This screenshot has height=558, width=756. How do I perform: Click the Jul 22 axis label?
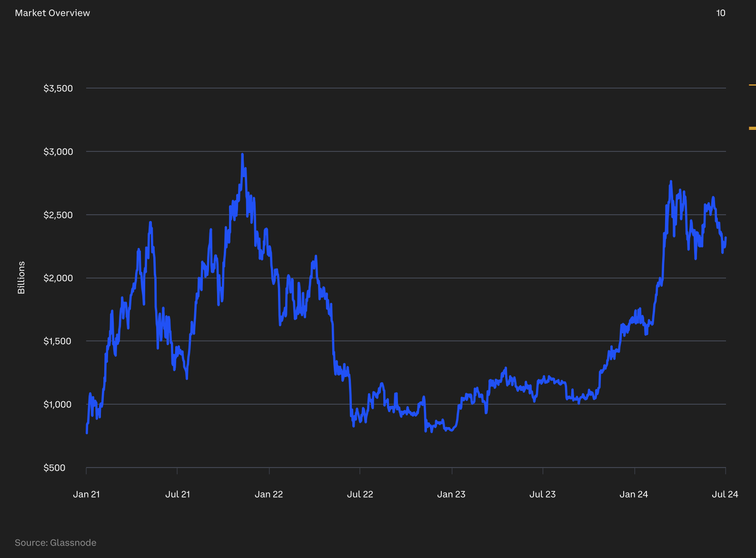click(360, 494)
